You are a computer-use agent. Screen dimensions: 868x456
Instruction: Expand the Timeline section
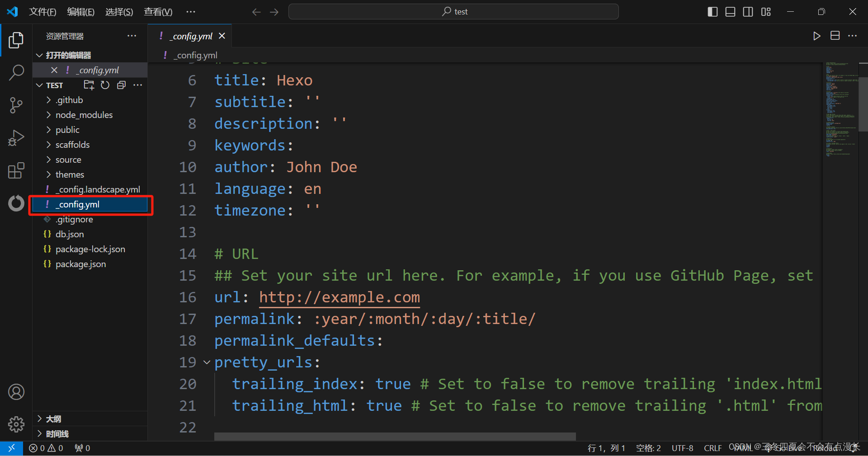(x=90, y=434)
